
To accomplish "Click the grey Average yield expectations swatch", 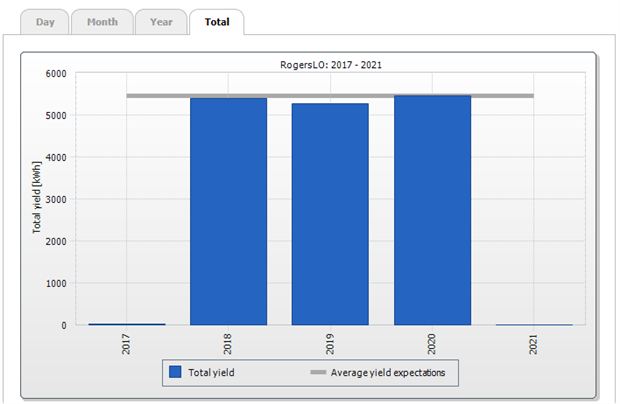I will (x=318, y=372).
